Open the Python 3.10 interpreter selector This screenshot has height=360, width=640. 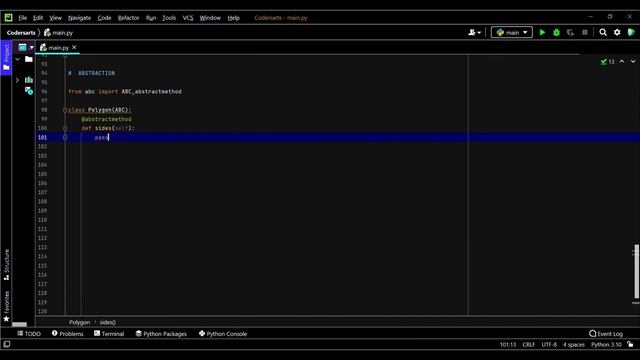click(x=606, y=344)
